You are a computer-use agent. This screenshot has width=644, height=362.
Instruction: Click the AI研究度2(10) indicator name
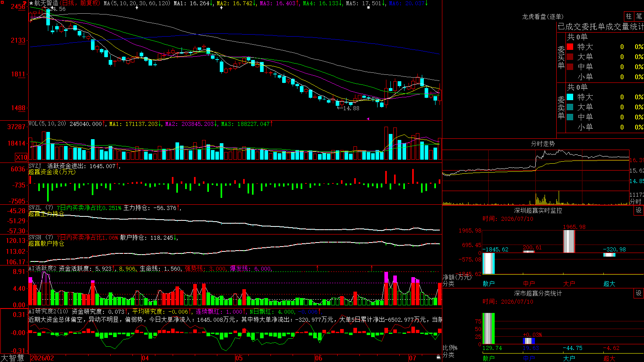(48, 311)
